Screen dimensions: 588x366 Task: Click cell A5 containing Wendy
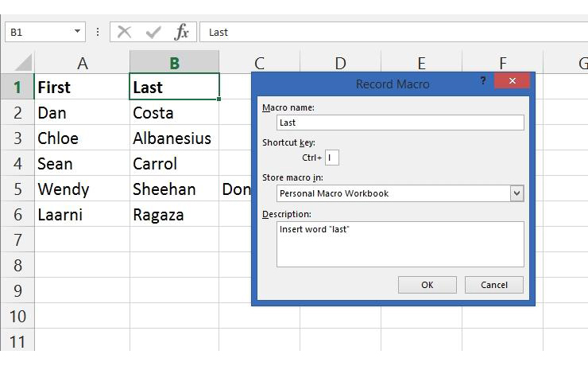click(x=82, y=189)
